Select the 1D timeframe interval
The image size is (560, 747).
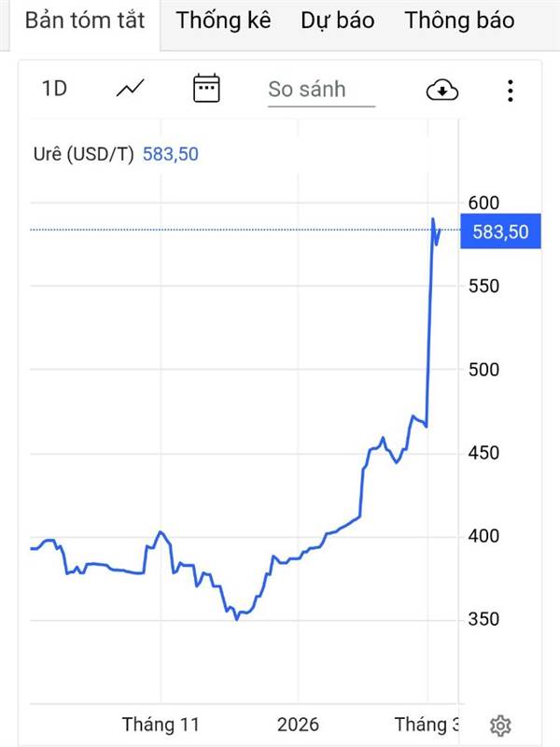pyautogui.click(x=55, y=89)
